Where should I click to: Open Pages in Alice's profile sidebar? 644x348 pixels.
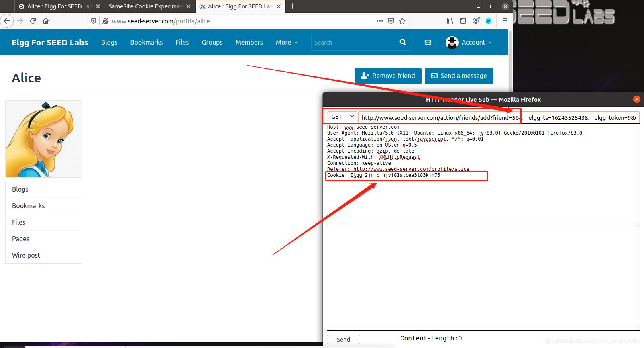click(44, 239)
